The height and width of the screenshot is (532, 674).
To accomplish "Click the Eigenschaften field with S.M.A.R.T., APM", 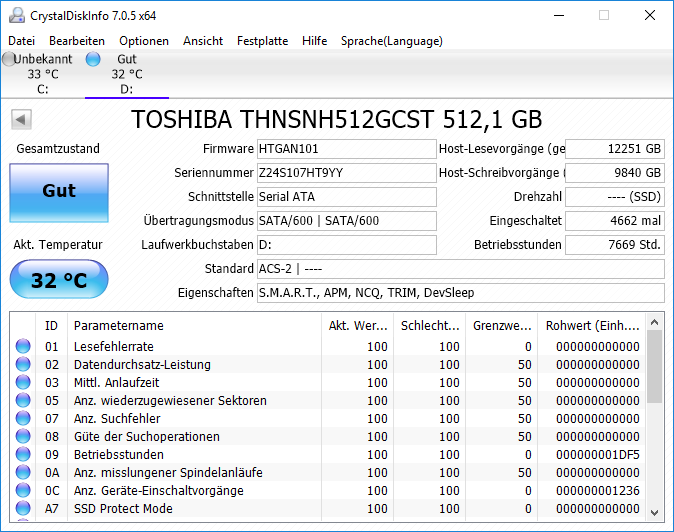I will [461, 293].
